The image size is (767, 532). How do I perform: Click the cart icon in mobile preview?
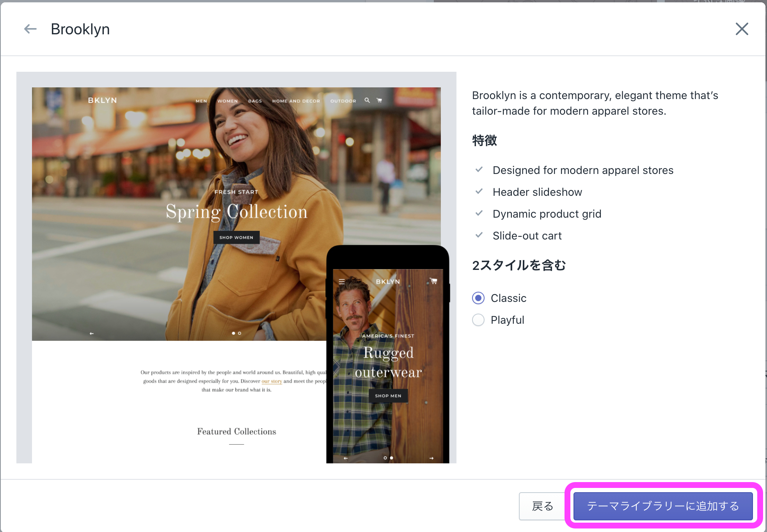point(433,281)
